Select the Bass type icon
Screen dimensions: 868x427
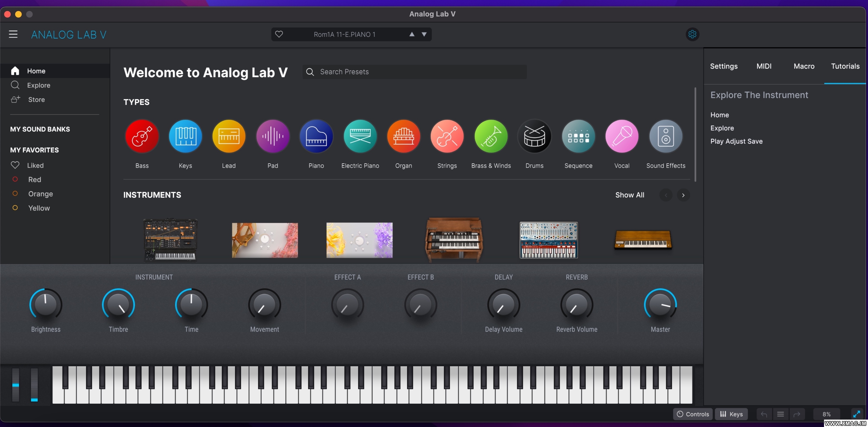142,136
